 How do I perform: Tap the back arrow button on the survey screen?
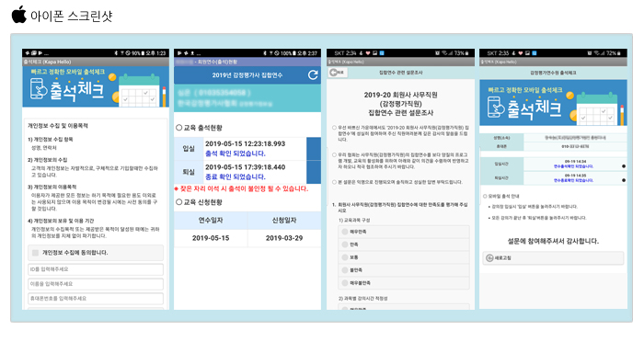tap(338, 73)
